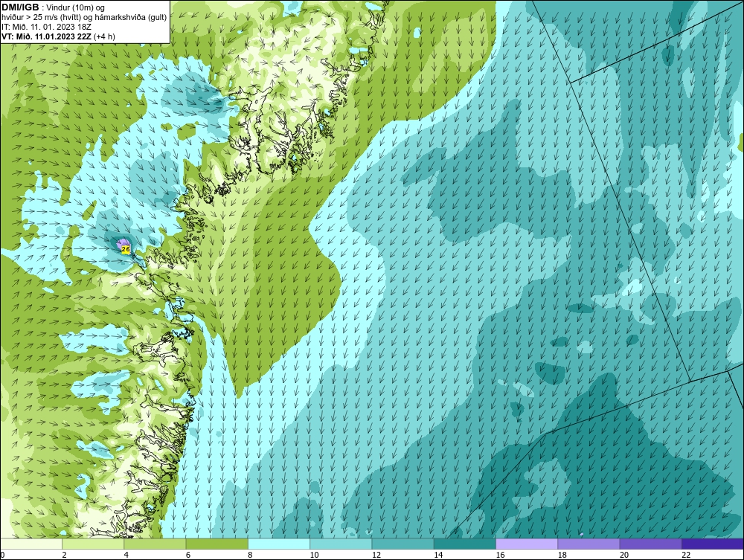Click the 20–22 m/s violet legend swatch
This screenshot has width=744, height=560.
point(650,544)
